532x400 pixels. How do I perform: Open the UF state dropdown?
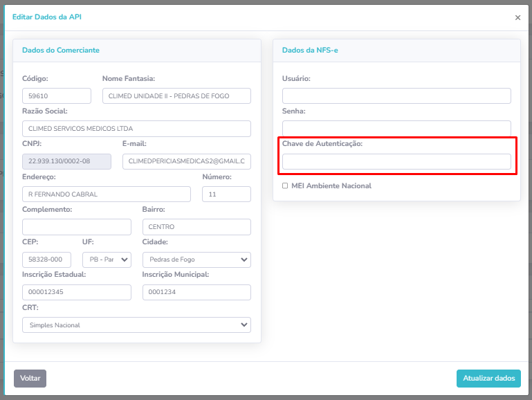[106, 260]
